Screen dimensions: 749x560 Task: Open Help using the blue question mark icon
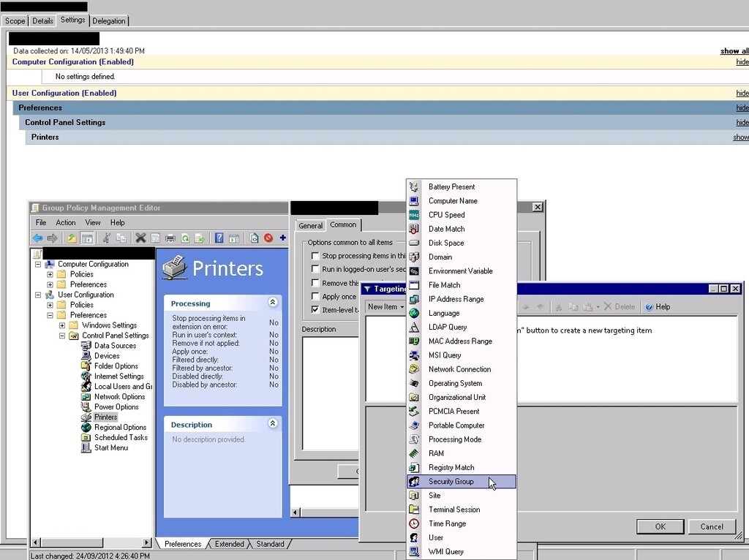(219, 237)
